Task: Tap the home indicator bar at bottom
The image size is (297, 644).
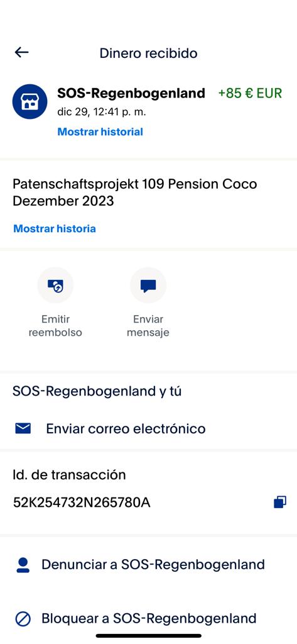Action: [148, 636]
